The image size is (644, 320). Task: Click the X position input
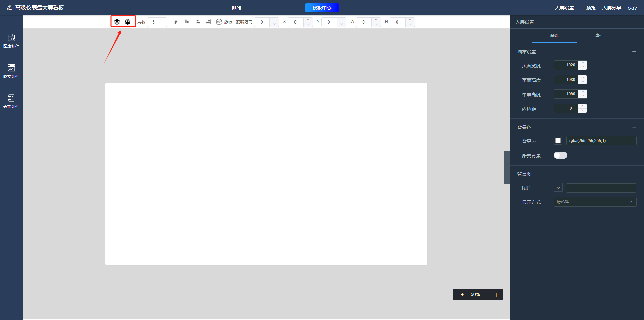pos(296,22)
